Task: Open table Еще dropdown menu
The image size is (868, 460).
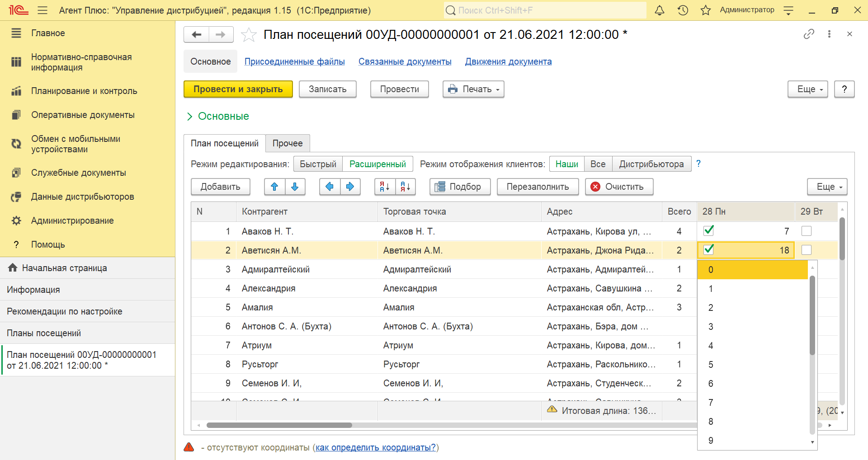Action: (827, 187)
